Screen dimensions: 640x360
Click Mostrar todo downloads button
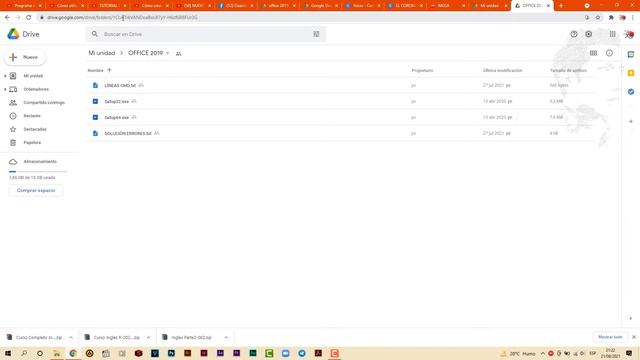610,337
